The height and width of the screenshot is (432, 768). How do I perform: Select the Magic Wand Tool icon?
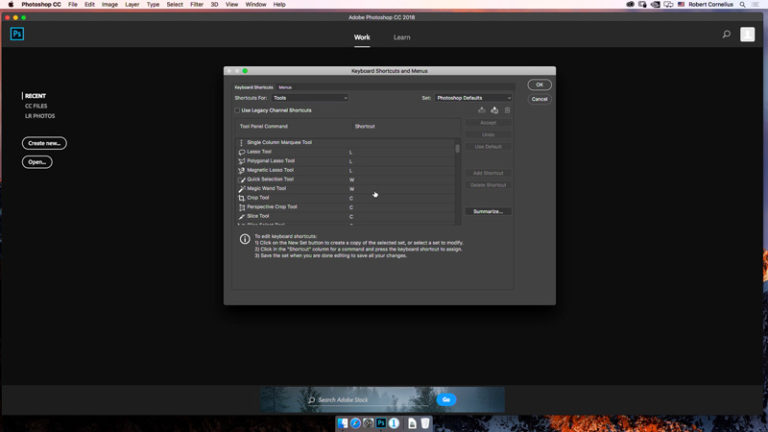[242, 188]
